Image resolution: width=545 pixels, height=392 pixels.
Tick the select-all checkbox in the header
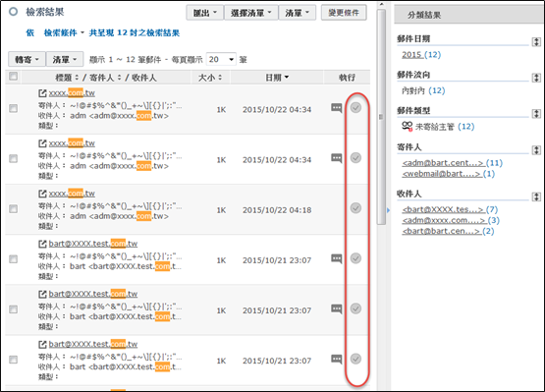[x=13, y=77]
